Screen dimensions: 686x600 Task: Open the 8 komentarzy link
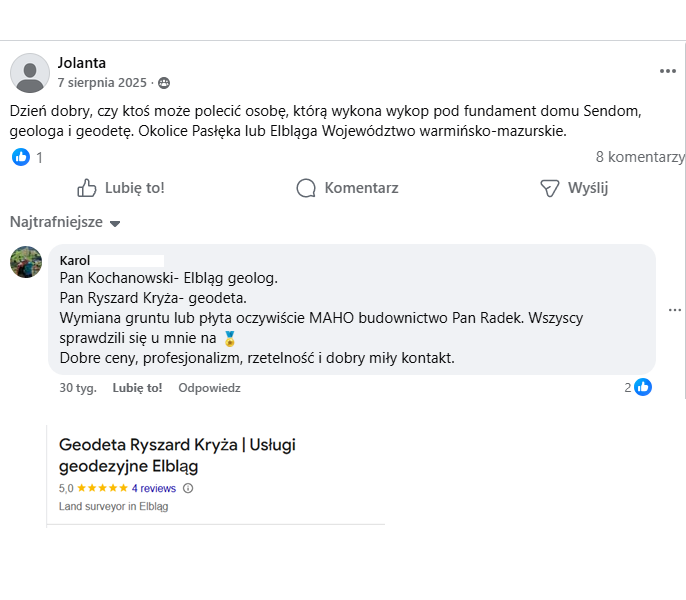pos(639,157)
